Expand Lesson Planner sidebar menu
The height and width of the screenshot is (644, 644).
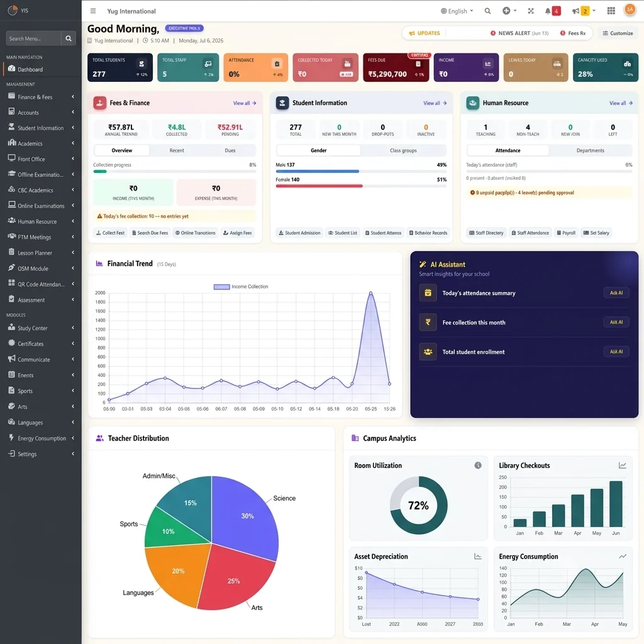pyautogui.click(x=41, y=253)
